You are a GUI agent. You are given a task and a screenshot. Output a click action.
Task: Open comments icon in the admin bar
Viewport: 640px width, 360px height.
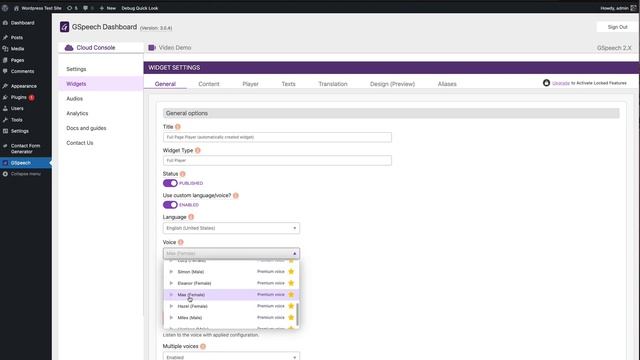[88, 8]
